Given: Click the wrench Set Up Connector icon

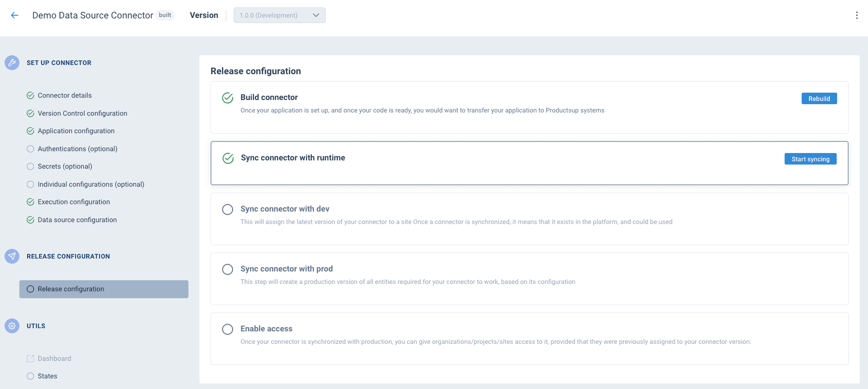Looking at the screenshot, I should [x=12, y=63].
